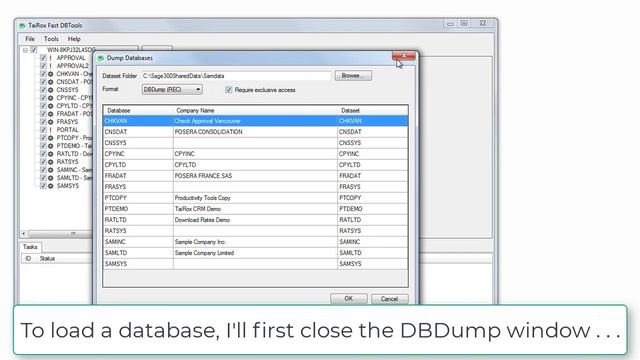Viewport: 640px width, 360px height.
Task: Click the Company Name column header
Action: pyautogui.click(x=256, y=111)
